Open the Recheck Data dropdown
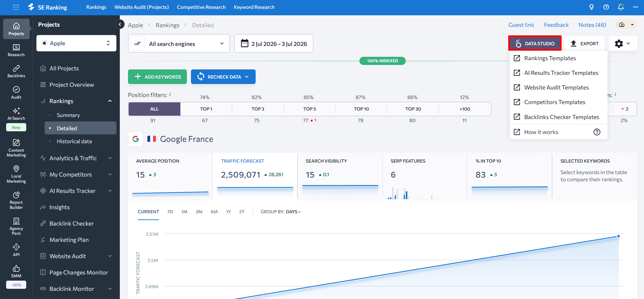644x299 pixels. pos(223,77)
